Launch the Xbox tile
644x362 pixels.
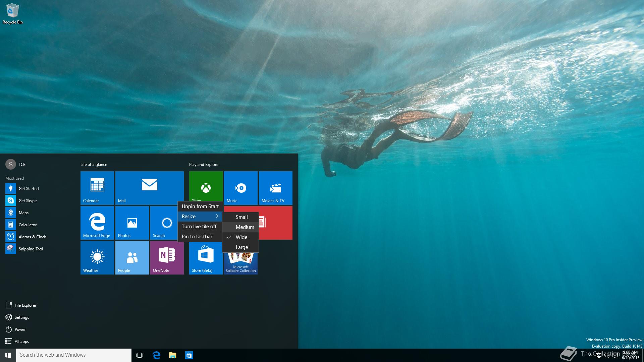point(206,186)
